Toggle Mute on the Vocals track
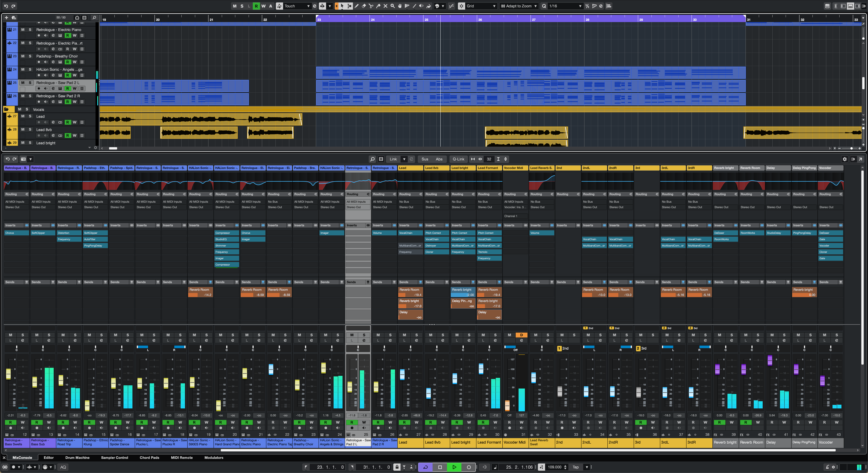Viewport: 868px width, 473px height. click(20, 110)
